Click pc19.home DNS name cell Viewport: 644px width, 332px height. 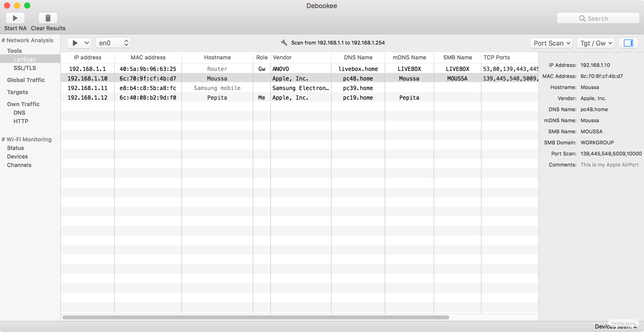click(x=358, y=97)
